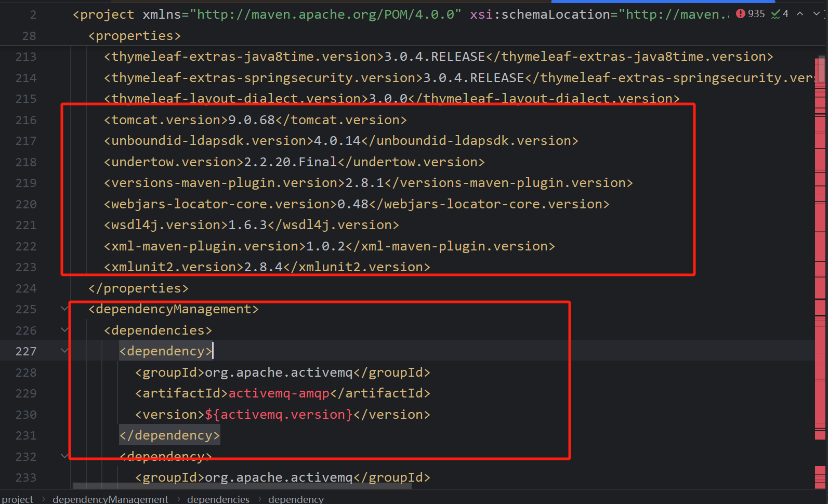Click line number 224 in the gutter
The image size is (828, 504).
(x=26, y=288)
